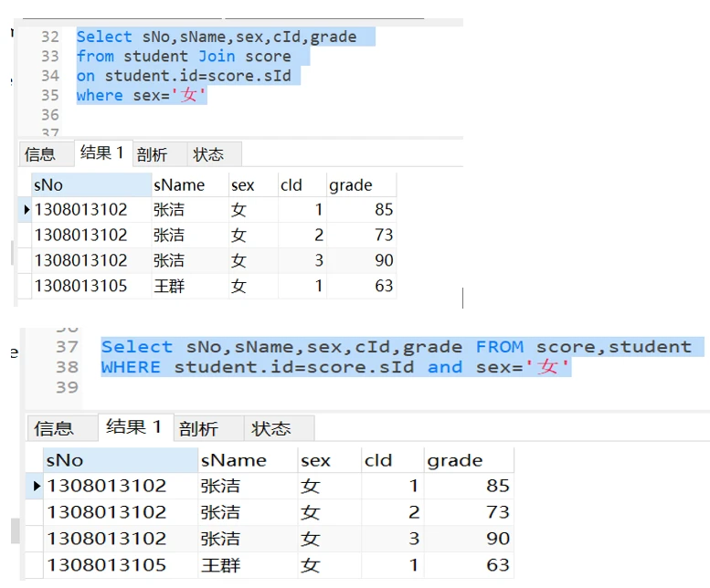Open 状态 tab under the line 38 query
710x588 pixels.
coord(271,428)
